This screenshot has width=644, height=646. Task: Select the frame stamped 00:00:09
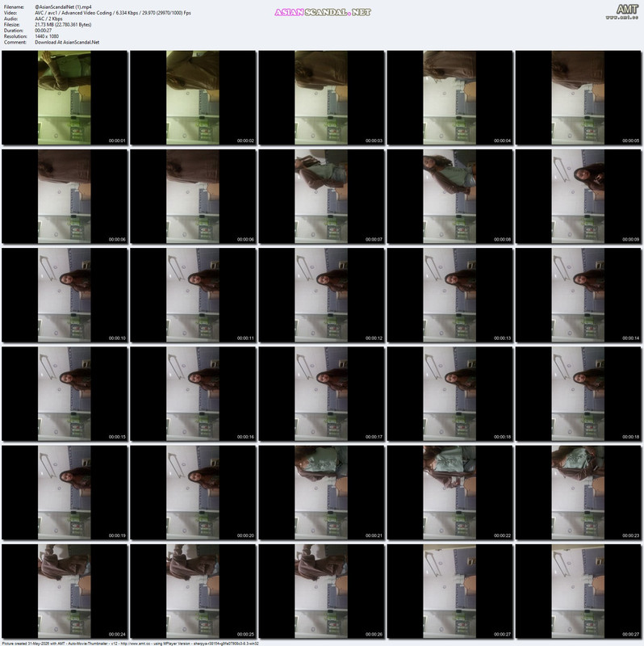tap(579, 196)
